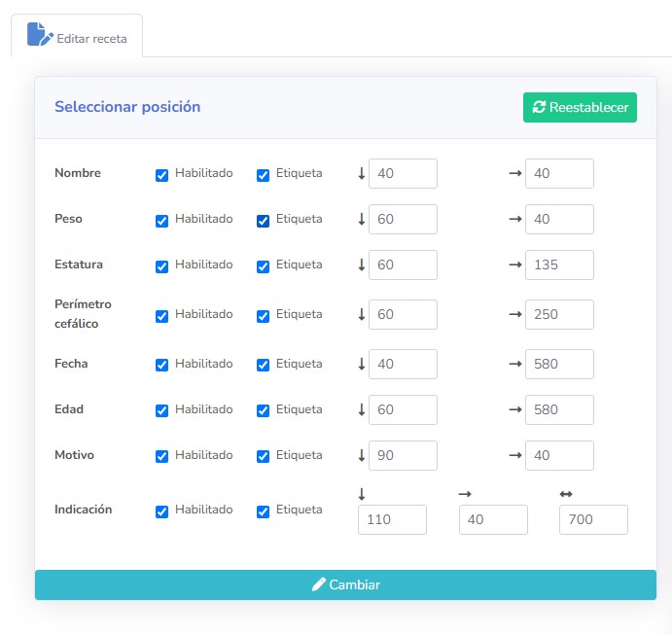Image resolution: width=672 pixels, height=635 pixels.
Task: Toggle Etiqueta checkbox for Peso
Action: (264, 221)
